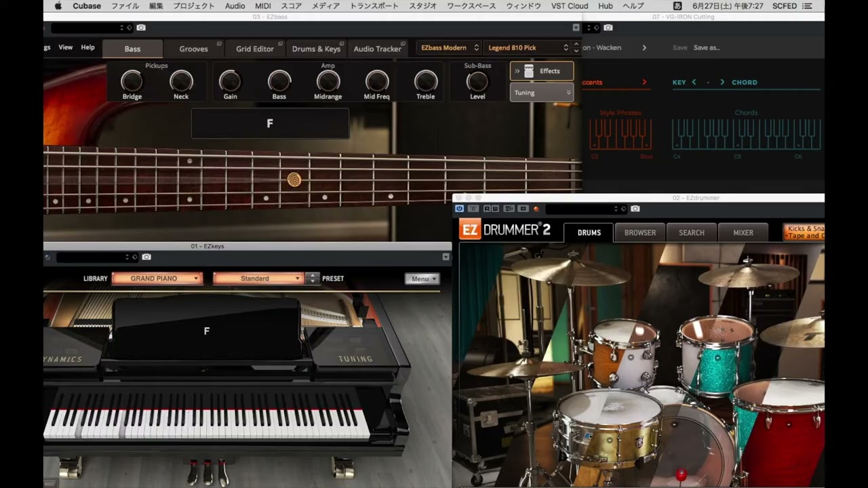Open the View menu in EZbass
Image resolution: width=868 pixels, height=488 pixels.
pyautogui.click(x=65, y=47)
